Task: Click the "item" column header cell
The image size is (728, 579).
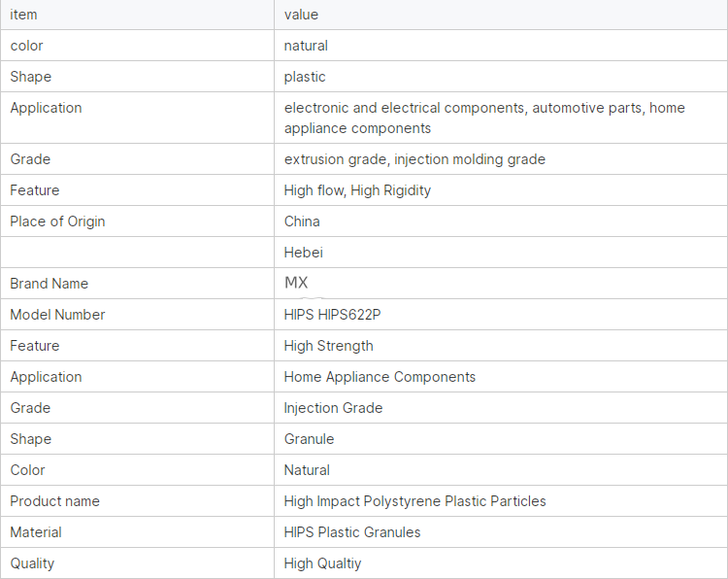Action: click(24, 15)
